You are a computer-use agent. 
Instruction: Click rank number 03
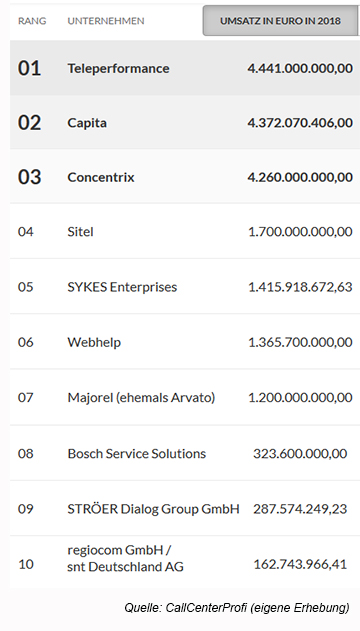pos(29,177)
